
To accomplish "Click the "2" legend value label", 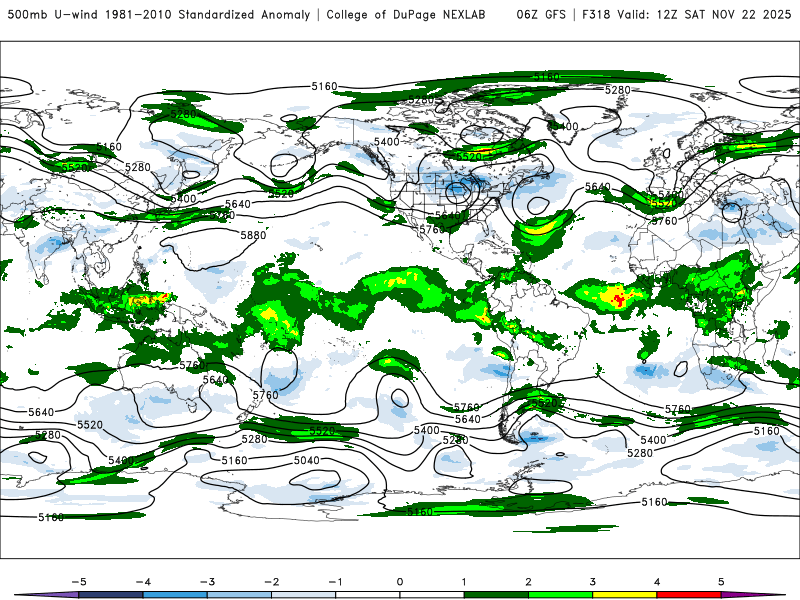I will coord(529,582).
